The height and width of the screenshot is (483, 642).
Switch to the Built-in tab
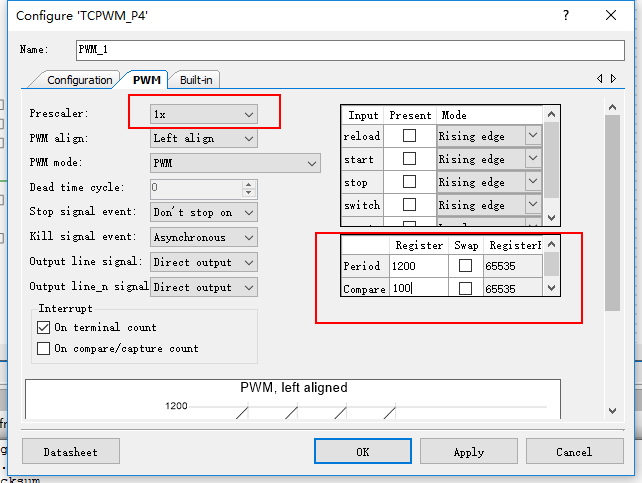tap(196, 80)
